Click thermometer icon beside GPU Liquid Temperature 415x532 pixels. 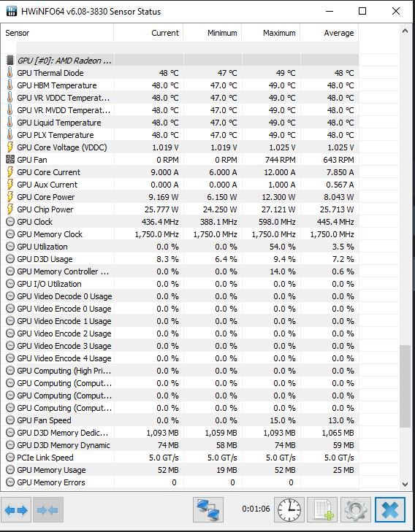10,123
